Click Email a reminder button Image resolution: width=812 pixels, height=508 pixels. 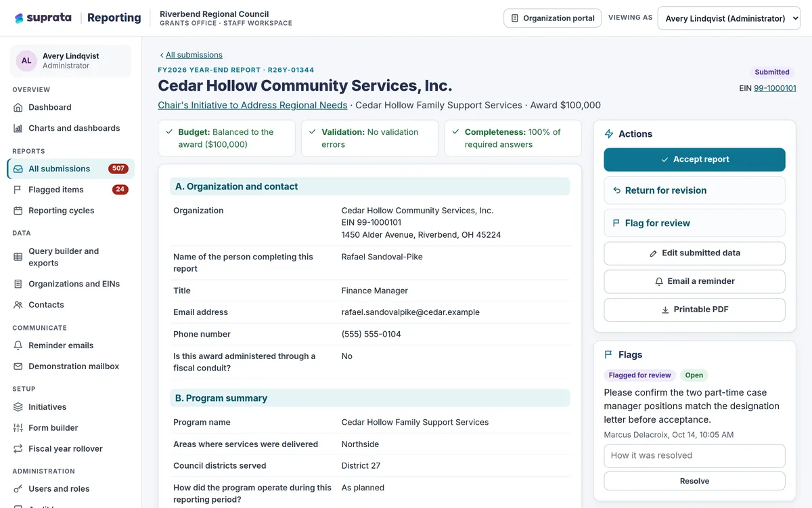pos(694,282)
